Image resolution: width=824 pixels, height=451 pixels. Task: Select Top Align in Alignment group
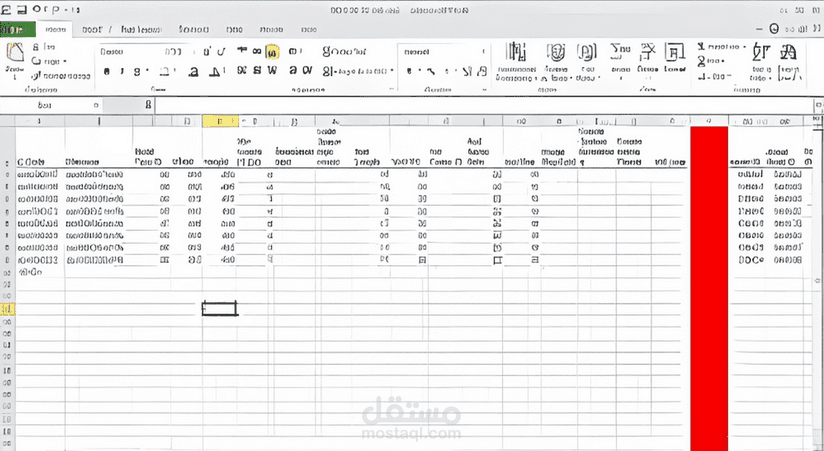[242, 50]
